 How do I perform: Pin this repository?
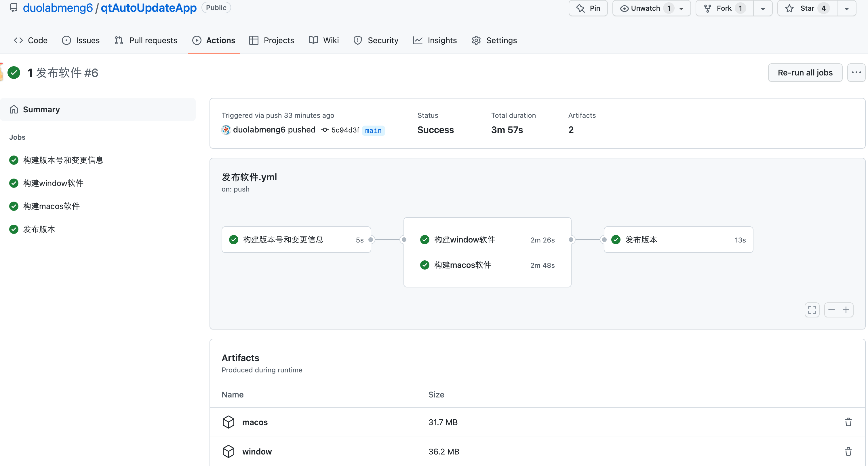click(x=588, y=8)
